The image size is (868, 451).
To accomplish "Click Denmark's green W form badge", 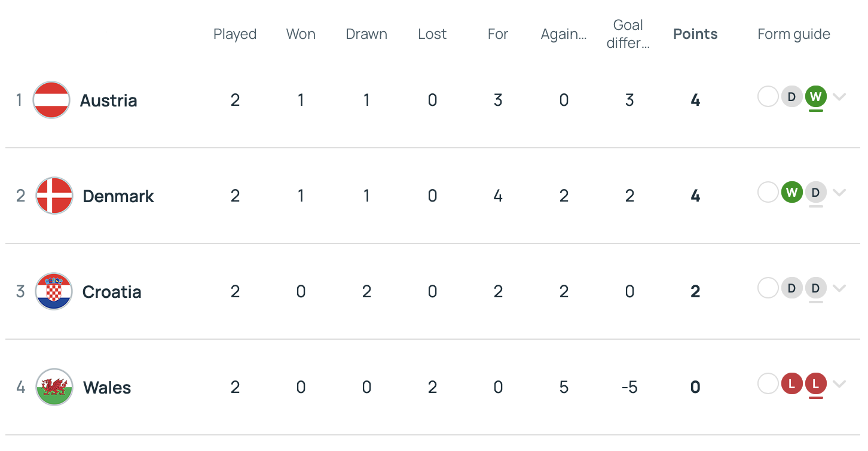I will click(x=791, y=192).
